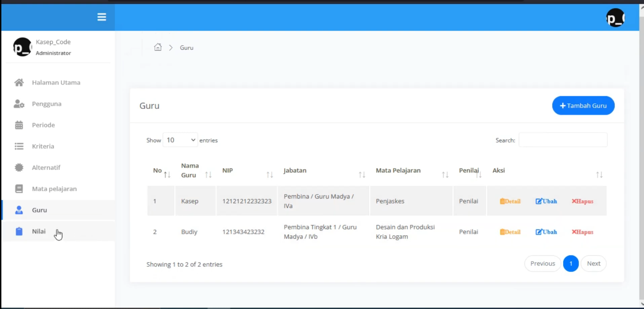Click Hapus for teacher Kasep
This screenshot has height=309, width=644.
[x=583, y=201]
